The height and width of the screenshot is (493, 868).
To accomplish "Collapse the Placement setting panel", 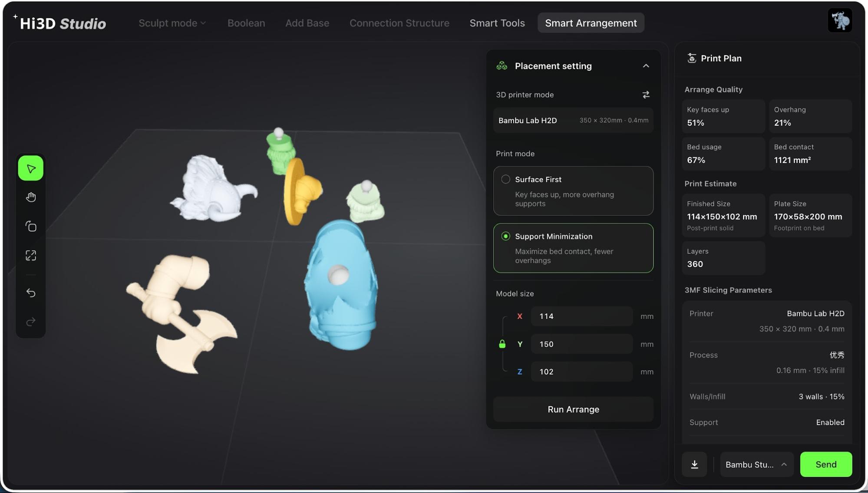I will click(646, 66).
